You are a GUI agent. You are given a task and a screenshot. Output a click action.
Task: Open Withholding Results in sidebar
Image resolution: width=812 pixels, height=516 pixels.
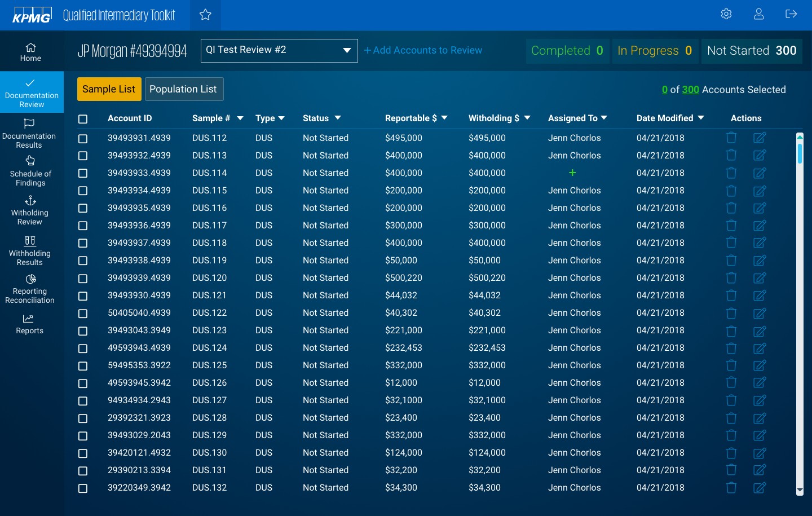tap(30, 252)
